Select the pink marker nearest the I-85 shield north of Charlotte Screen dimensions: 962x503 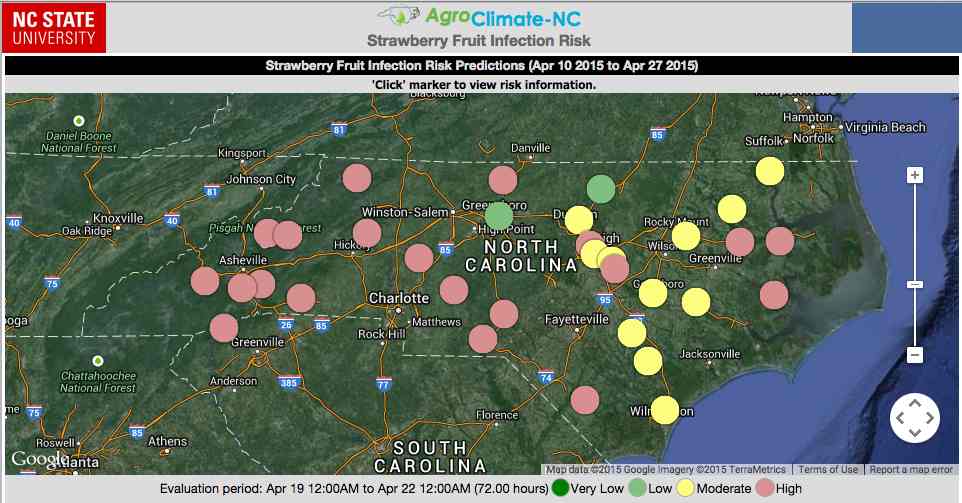click(x=419, y=258)
